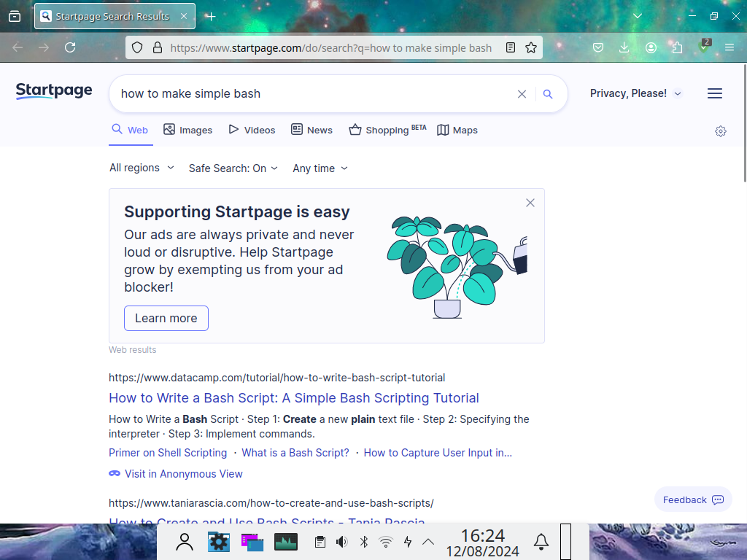The width and height of the screenshot is (747, 560).
Task: Click the taskbar user profile icon
Action: [185, 542]
